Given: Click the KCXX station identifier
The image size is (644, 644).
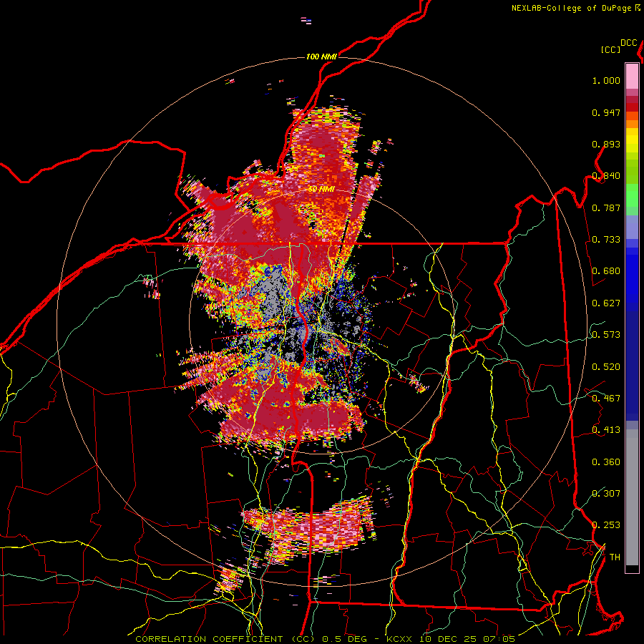Looking at the screenshot, I should [399, 639].
